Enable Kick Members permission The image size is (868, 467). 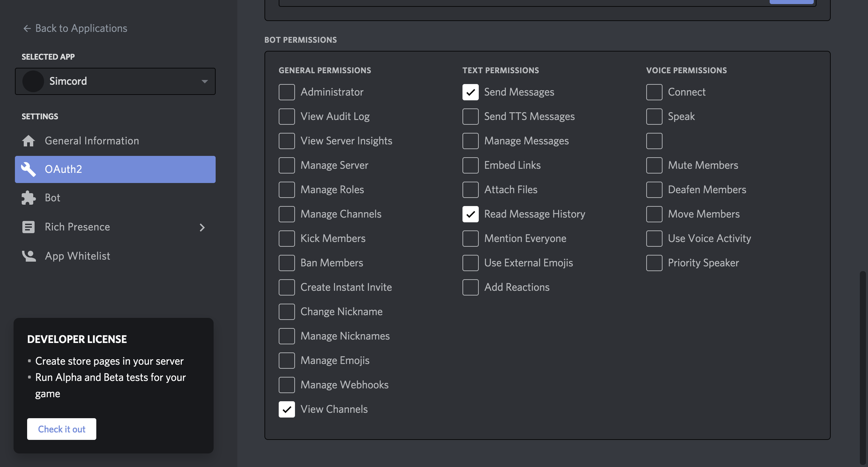point(287,239)
